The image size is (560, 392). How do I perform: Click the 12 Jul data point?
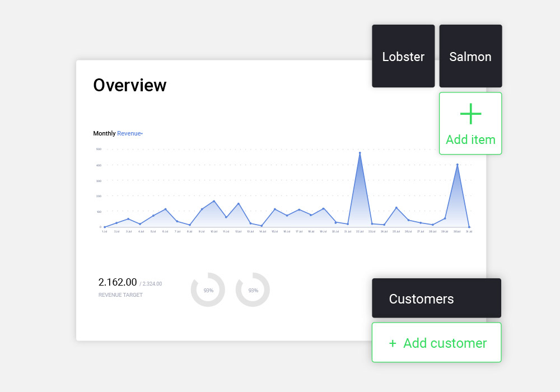click(238, 204)
